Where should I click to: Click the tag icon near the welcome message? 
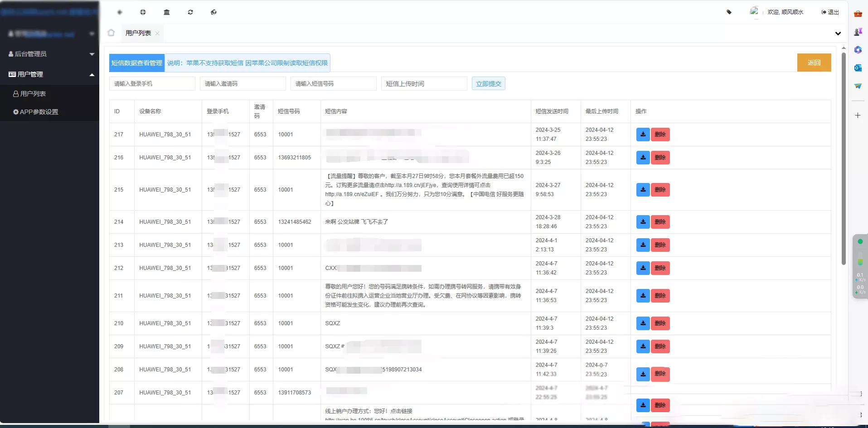point(729,12)
